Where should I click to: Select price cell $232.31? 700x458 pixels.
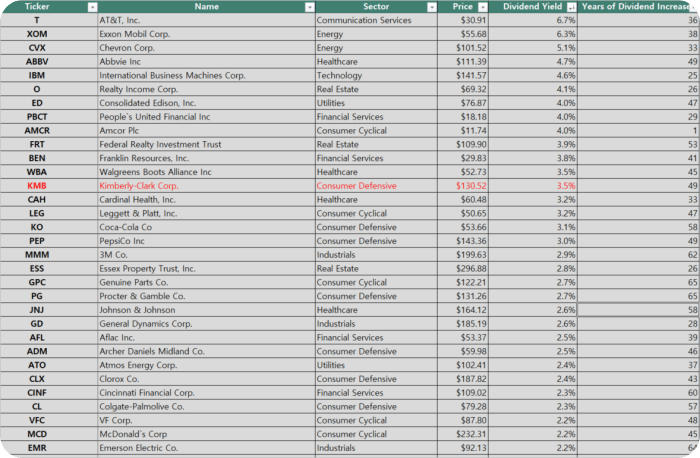tap(463, 435)
